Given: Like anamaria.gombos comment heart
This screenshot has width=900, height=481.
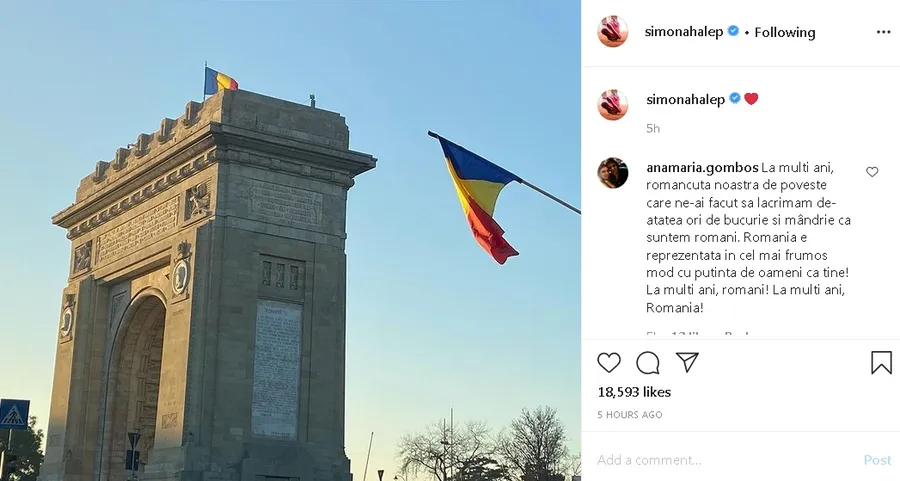Looking at the screenshot, I should (872, 172).
